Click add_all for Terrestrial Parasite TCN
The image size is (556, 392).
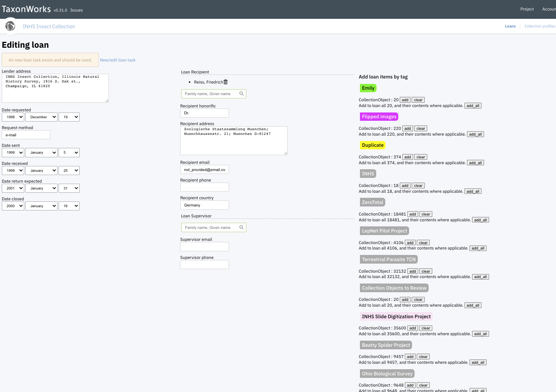(x=480, y=277)
